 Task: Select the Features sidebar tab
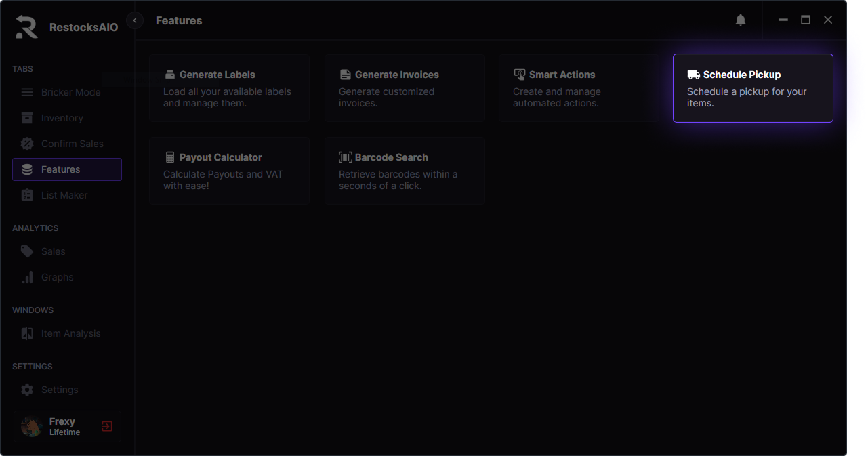click(66, 169)
